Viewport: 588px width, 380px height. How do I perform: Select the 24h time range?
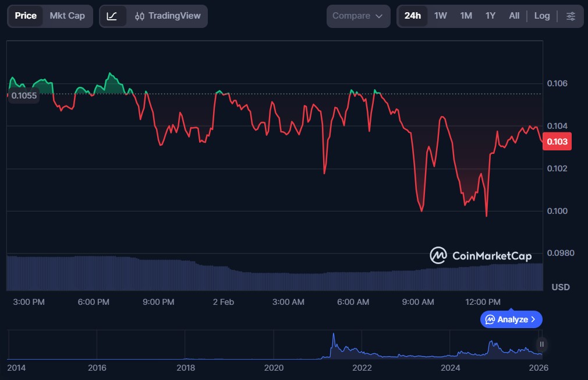tap(412, 16)
